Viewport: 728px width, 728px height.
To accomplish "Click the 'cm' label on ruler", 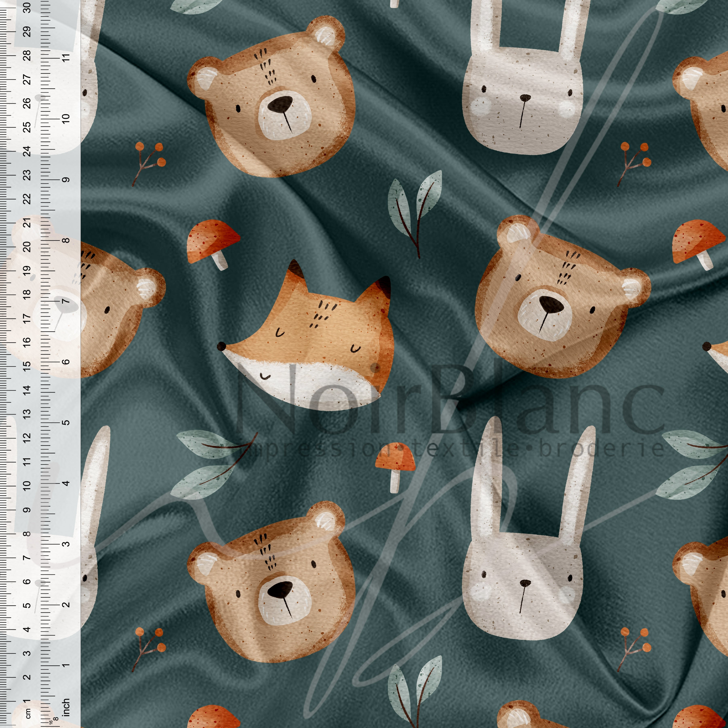I will (x=28, y=713).
